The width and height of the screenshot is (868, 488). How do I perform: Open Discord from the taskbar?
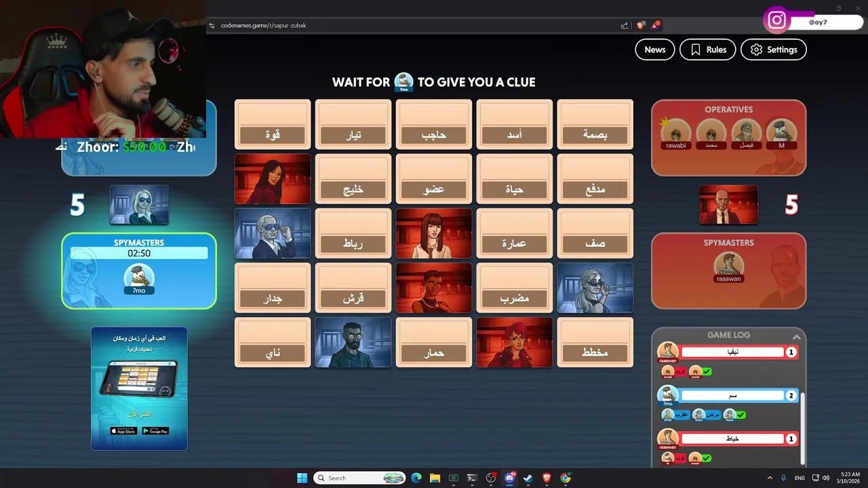point(509,478)
